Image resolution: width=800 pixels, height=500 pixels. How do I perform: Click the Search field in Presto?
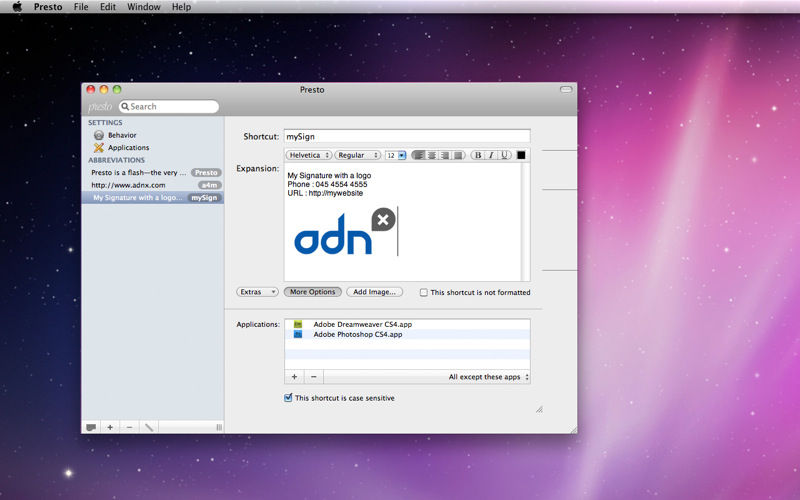(168, 106)
